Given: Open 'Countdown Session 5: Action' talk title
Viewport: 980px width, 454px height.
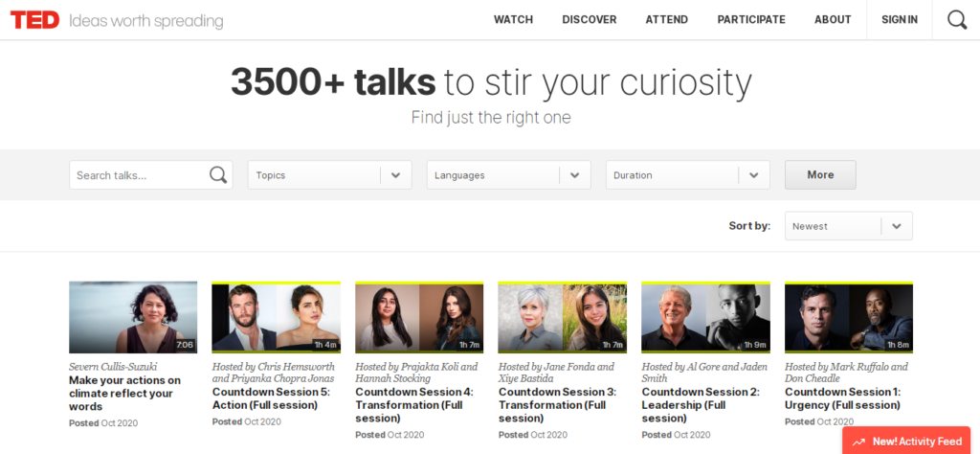Looking at the screenshot, I should [x=271, y=398].
